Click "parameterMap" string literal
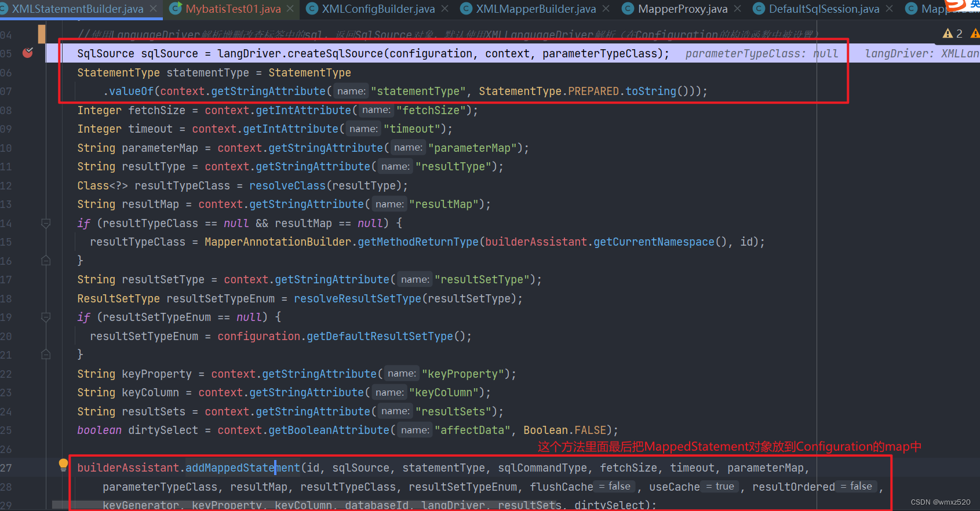Viewport: 980px width, 511px height. [x=472, y=148]
